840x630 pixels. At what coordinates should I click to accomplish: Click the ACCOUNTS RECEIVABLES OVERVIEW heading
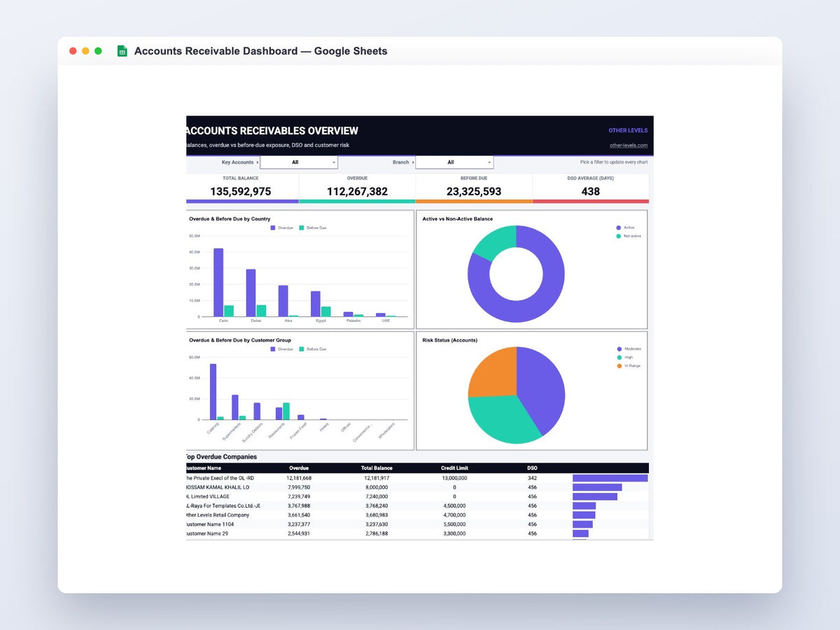point(272,131)
